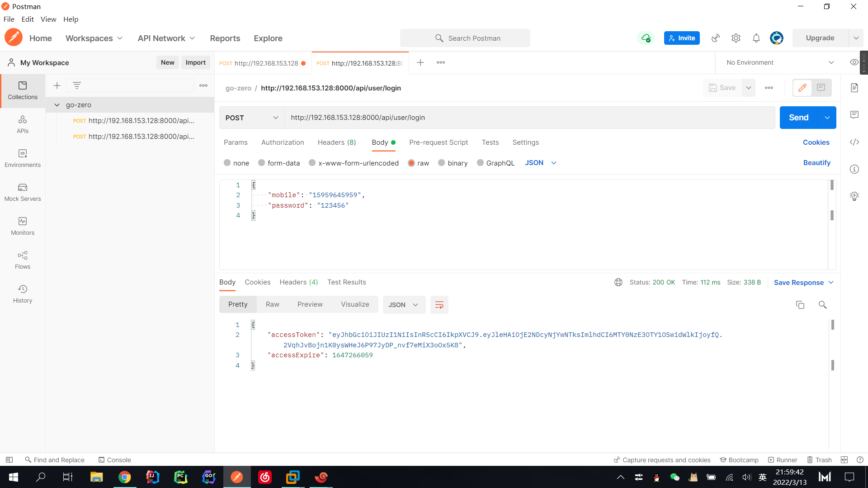Screen dimensions: 868x488
Task: Open the Upgrade dropdown arrow
Action: coord(856,38)
